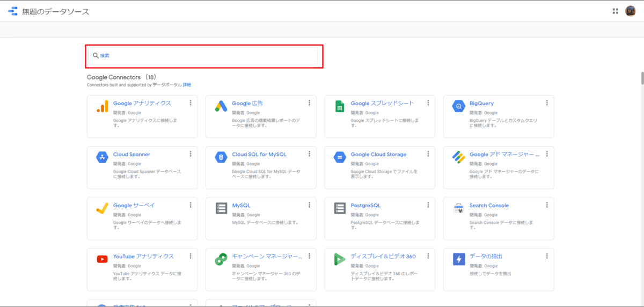Click the PostgreSQL database icon
Screen dimensions: 644x307
pyautogui.click(x=339, y=208)
